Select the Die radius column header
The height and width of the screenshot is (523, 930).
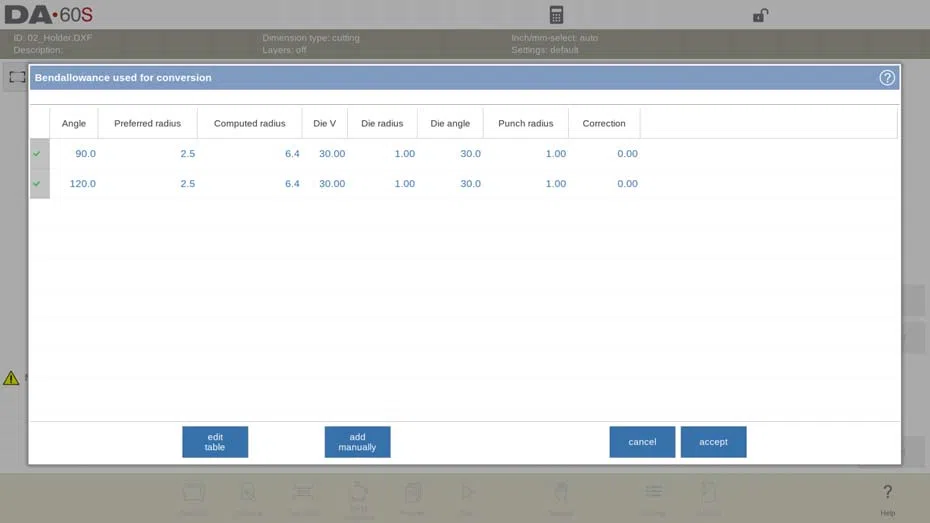click(x=382, y=123)
